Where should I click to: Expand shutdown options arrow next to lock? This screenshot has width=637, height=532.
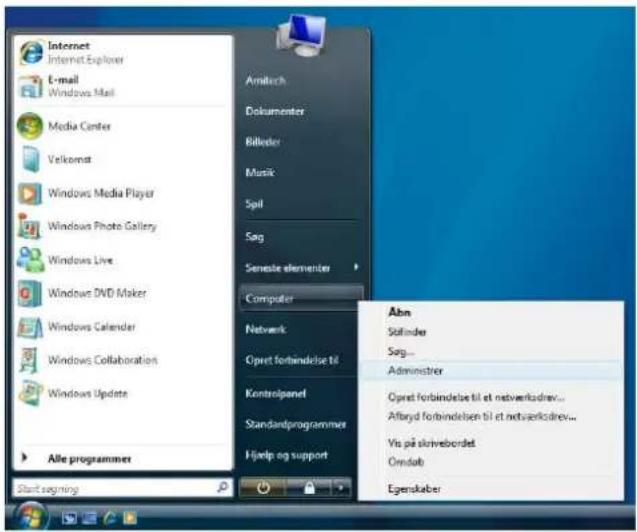[341, 487]
